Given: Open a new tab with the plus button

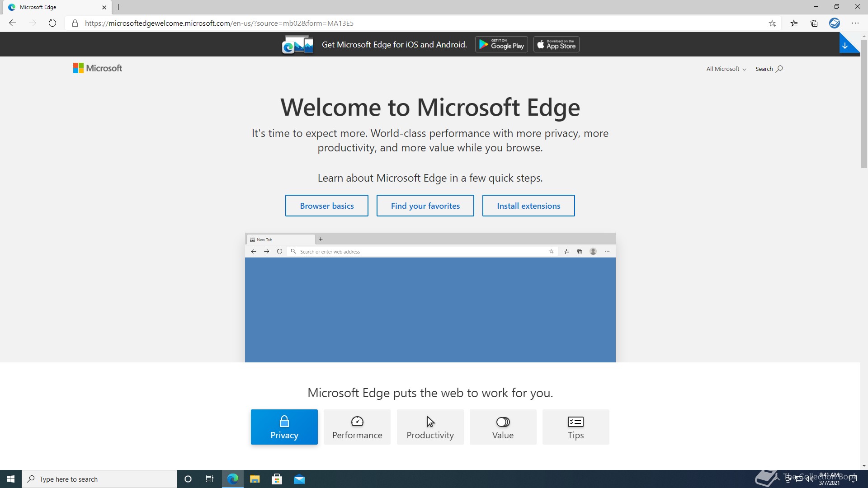Looking at the screenshot, I should (x=119, y=7).
